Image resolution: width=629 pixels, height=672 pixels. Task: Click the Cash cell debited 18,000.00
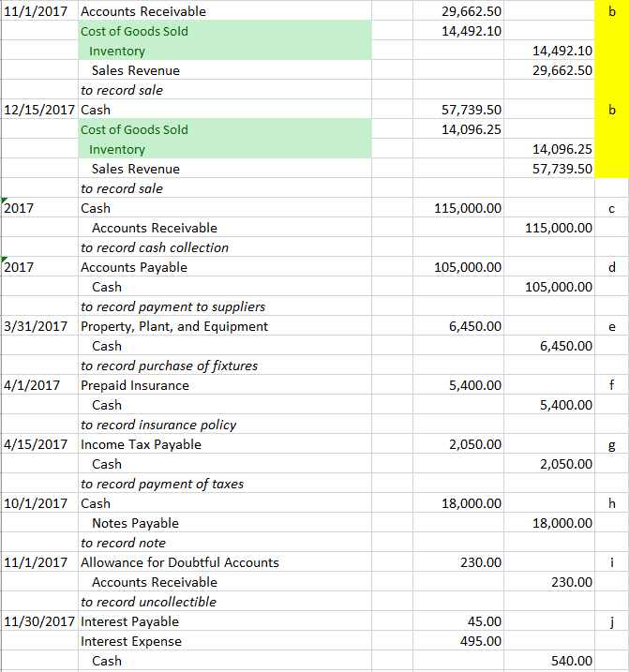(225, 503)
